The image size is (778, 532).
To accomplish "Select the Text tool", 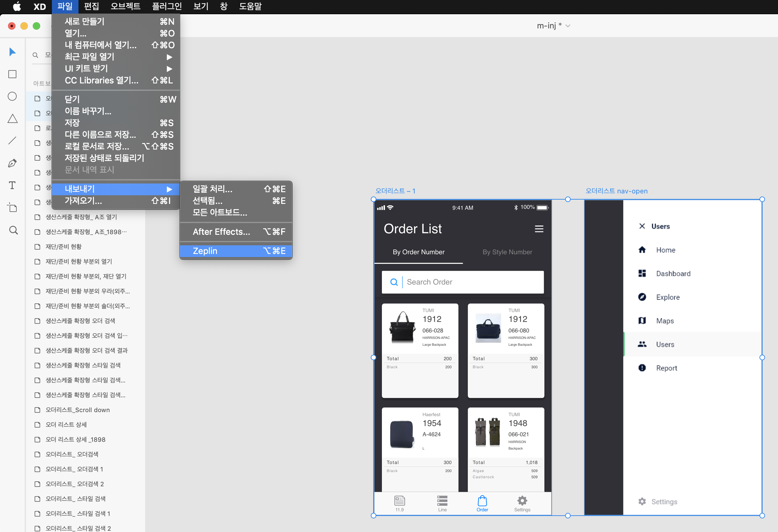I will click(x=12, y=185).
